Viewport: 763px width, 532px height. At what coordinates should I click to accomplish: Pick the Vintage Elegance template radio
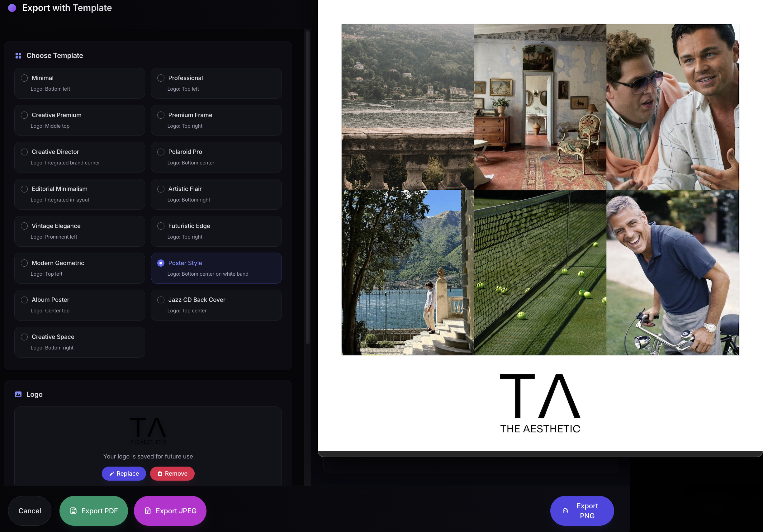(x=24, y=226)
